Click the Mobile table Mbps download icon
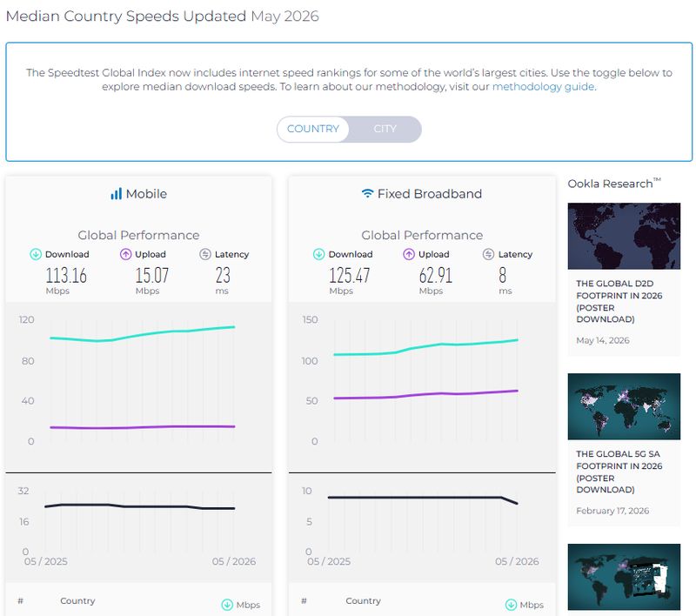The height and width of the screenshot is (616, 696). click(x=227, y=605)
